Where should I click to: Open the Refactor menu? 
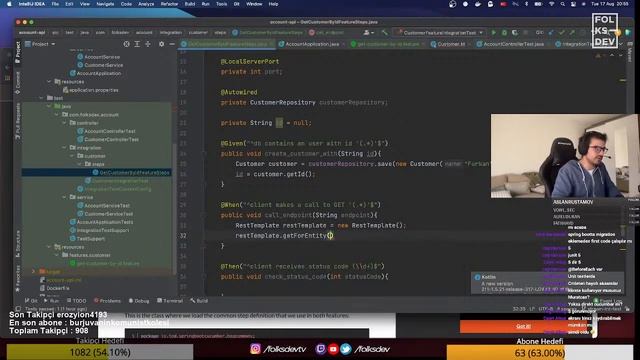[169, 4]
